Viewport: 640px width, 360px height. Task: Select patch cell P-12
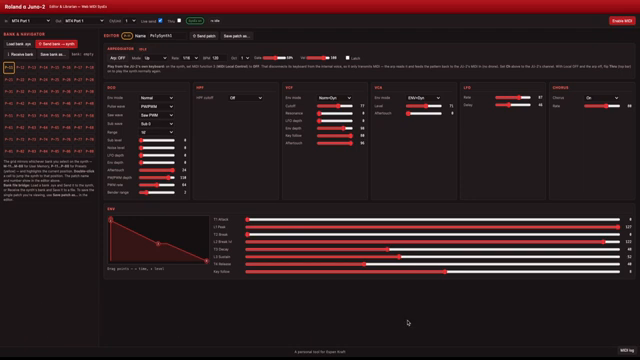(20, 68)
